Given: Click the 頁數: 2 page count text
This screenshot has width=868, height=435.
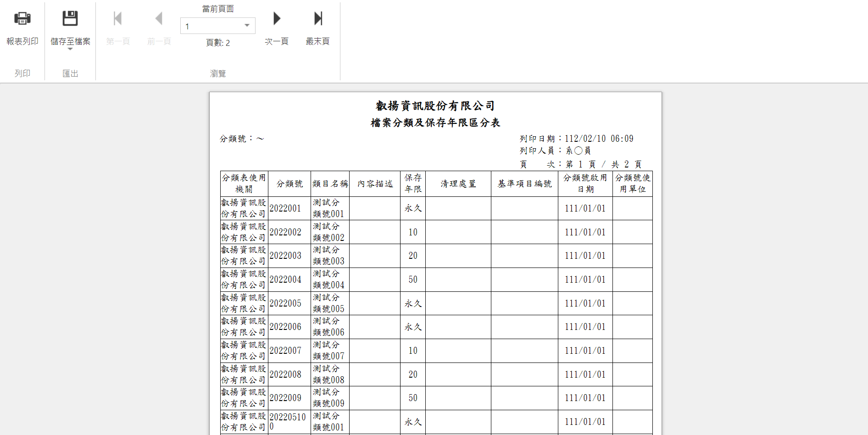Looking at the screenshot, I should click(x=218, y=43).
